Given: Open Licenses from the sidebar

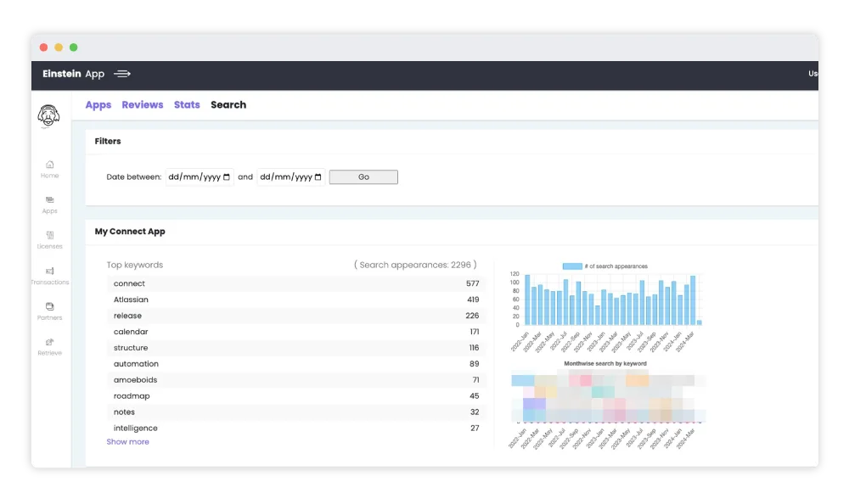Looking at the screenshot, I should [x=49, y=236].
